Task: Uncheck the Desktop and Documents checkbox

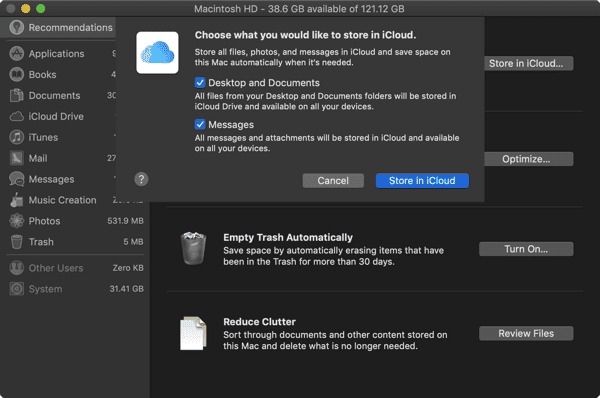Action: coord(200,83)
